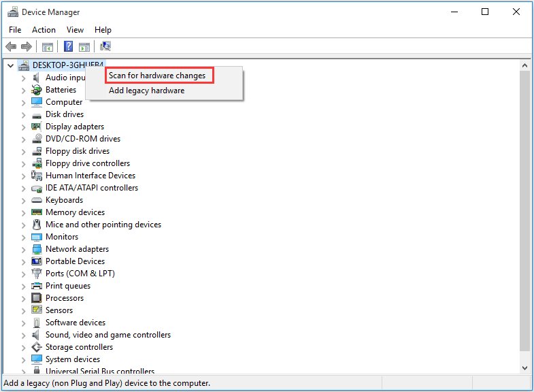534x392 pixels.
Task: Expand the System devices chevron
Action: pyautogui.click(x=23, y=360)
